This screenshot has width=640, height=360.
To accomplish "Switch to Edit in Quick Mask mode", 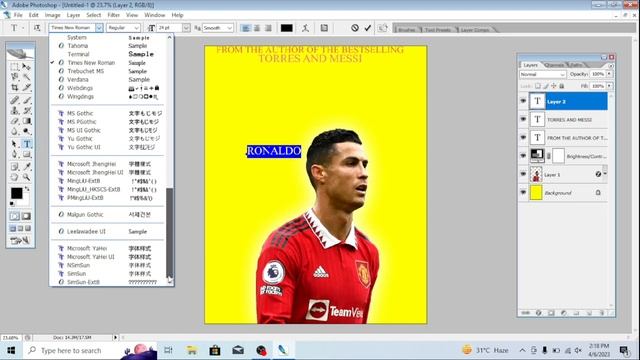I will (x=27, y=216).
